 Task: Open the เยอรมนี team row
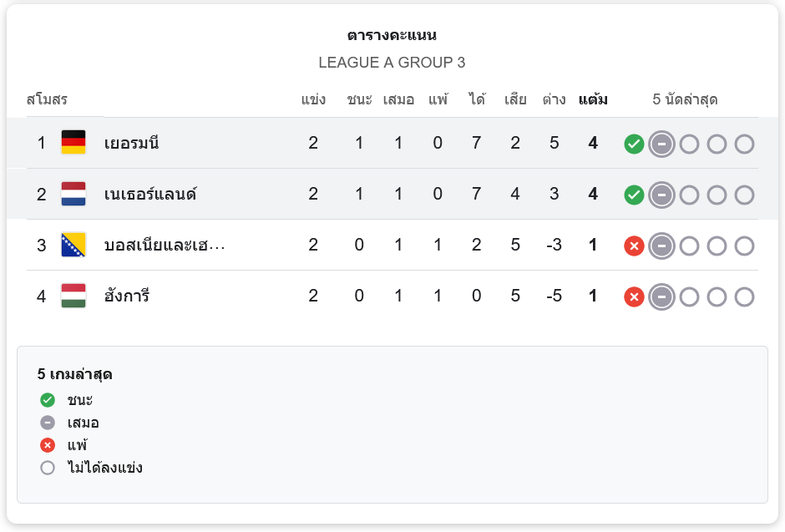(x=392, y=143)
